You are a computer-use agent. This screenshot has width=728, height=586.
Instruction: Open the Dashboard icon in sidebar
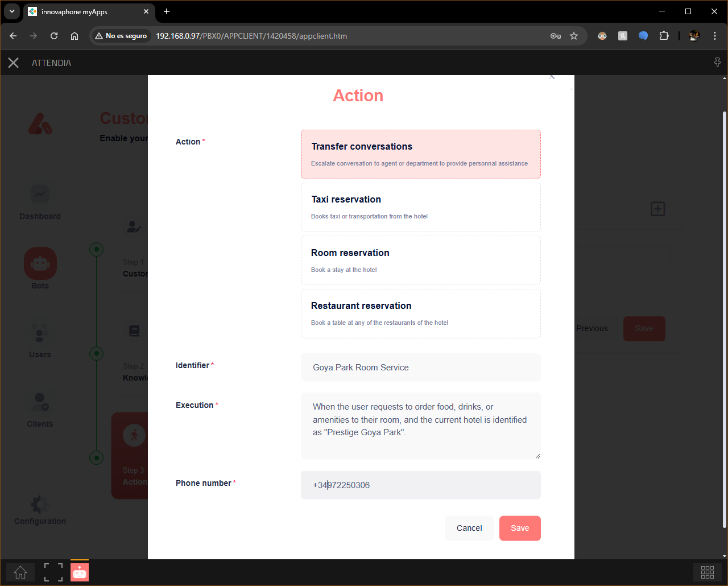tap(40, 194)
